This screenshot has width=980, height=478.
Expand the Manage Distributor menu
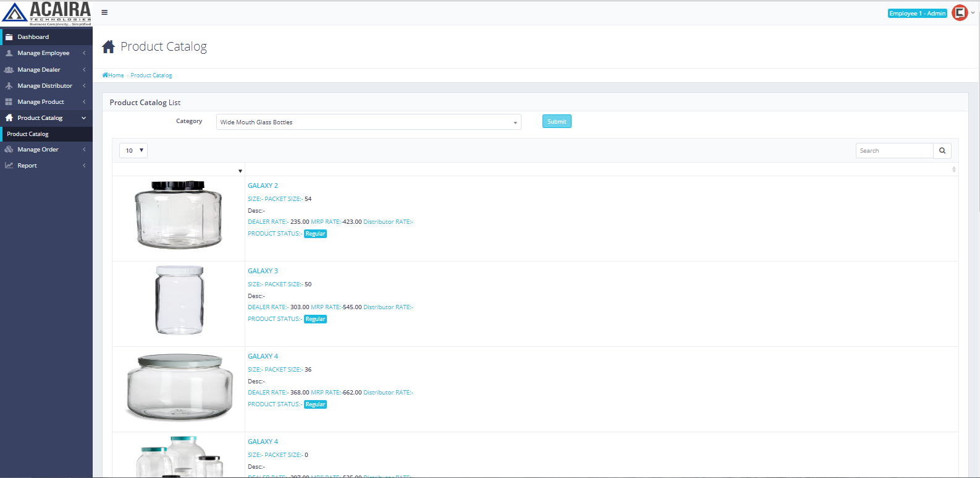(44, 86)
